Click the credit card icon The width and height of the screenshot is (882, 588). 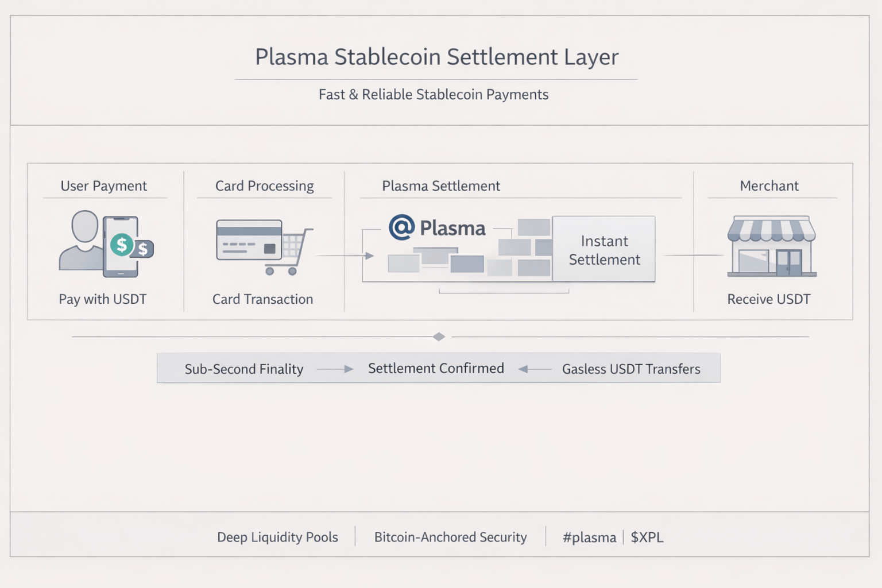point(249,239)
